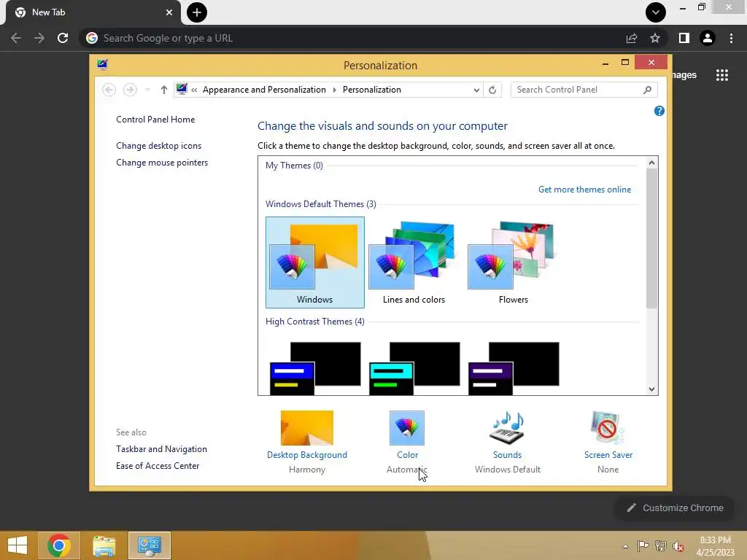Open the Color settings icon
This screenshot has width=747, height=560.
click(x=407, y=427)
